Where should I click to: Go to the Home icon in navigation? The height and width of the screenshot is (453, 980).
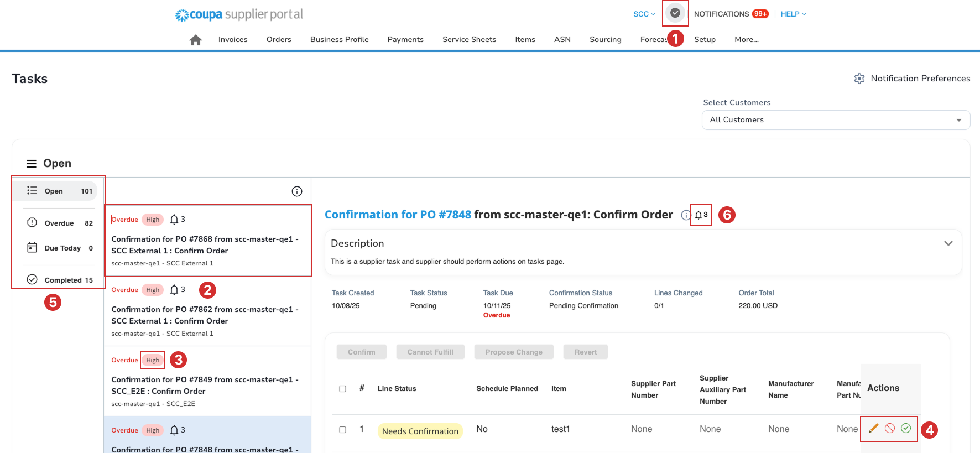click(195, 40)
